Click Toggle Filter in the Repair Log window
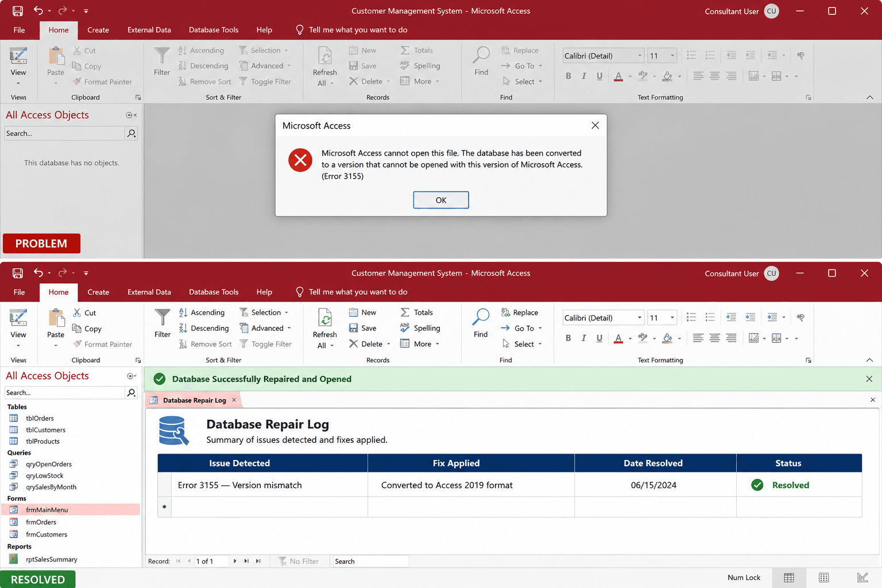Image resolution: width=882 pixels, height=588 pixels. tap(265, 344)
